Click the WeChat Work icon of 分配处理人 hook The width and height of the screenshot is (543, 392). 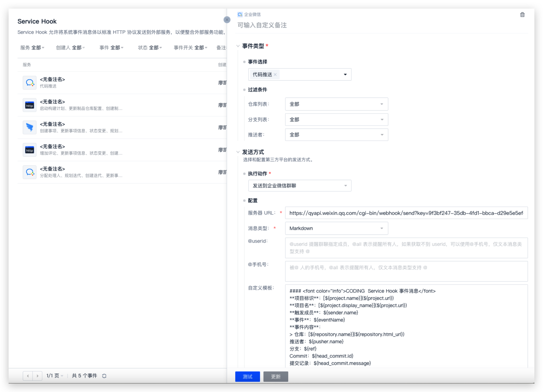tap(30, 172)
